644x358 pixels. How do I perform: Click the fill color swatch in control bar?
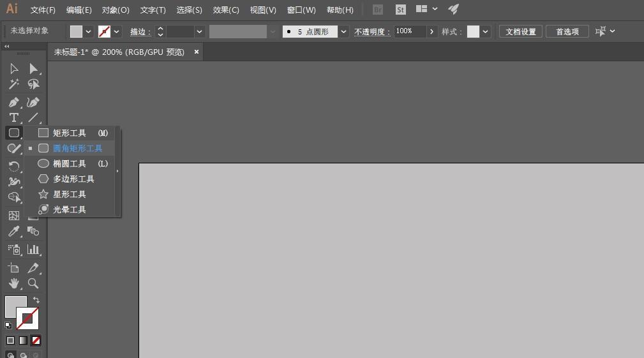pos(77,31)
